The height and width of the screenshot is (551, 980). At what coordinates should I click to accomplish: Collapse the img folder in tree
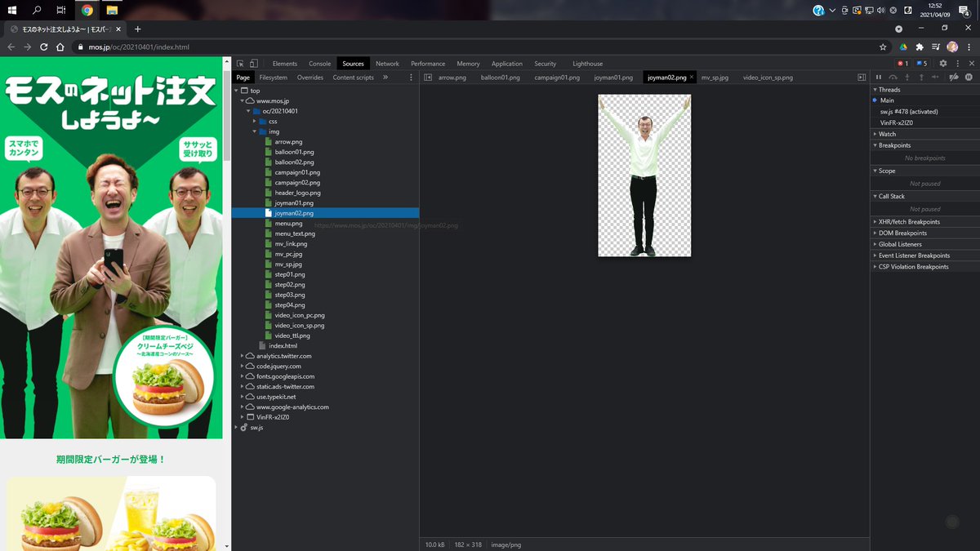[x=255, y=131]
